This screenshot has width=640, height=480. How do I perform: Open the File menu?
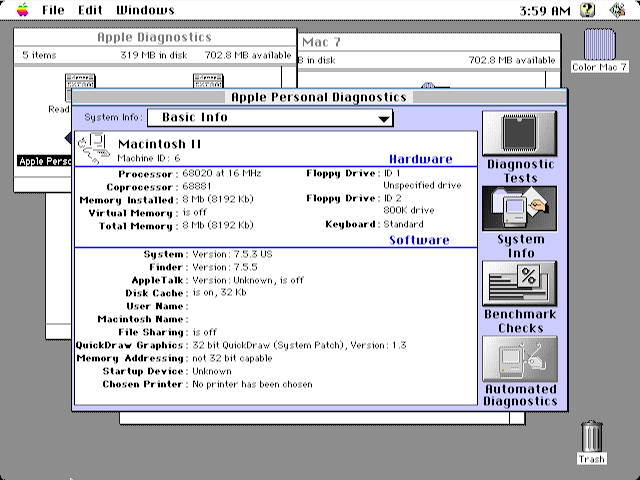point(53,10)
